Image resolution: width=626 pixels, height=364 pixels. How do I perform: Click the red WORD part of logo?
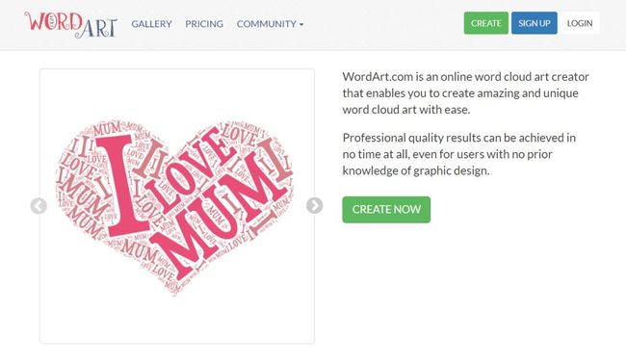pyautogui.click(x=54, y=21)
